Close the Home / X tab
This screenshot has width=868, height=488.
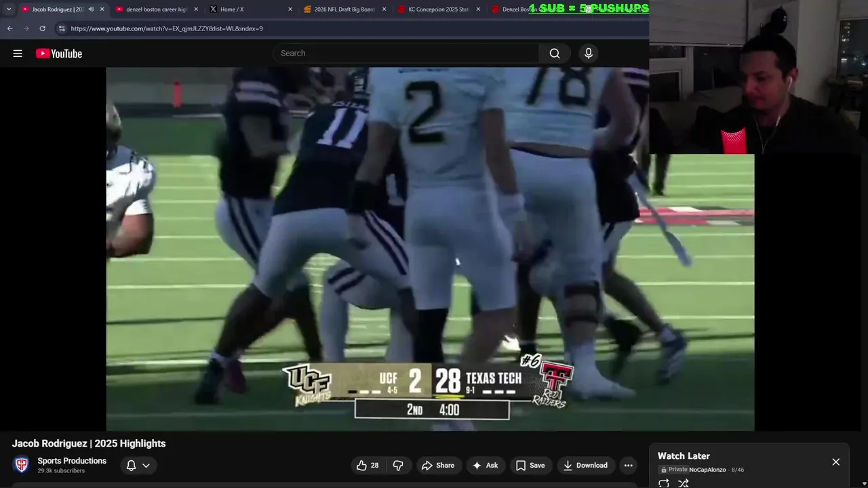pyautogui.click(x=290, y=9)
